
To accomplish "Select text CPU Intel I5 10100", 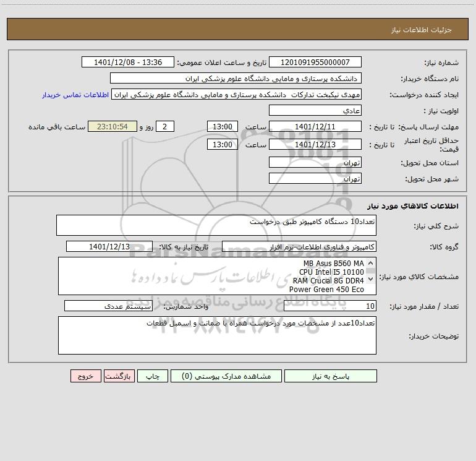I will click(331, 272).
